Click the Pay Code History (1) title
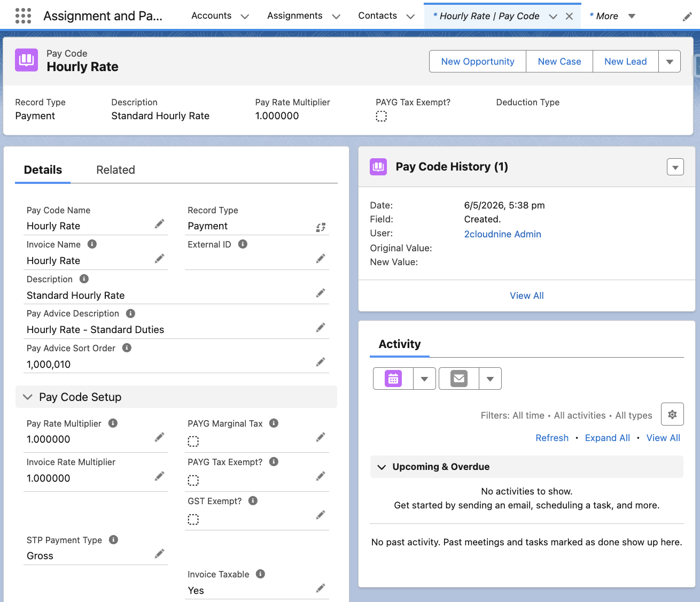 click(x=452, y=167)
